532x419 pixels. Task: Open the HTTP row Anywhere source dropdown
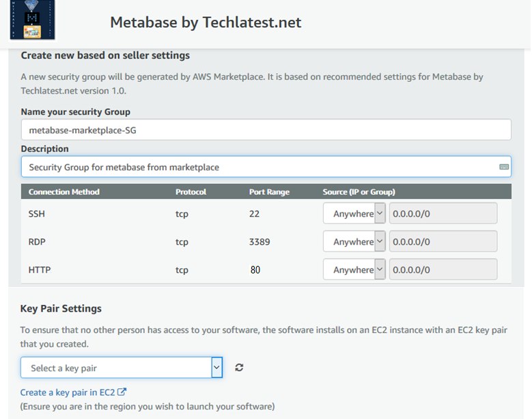354,269
